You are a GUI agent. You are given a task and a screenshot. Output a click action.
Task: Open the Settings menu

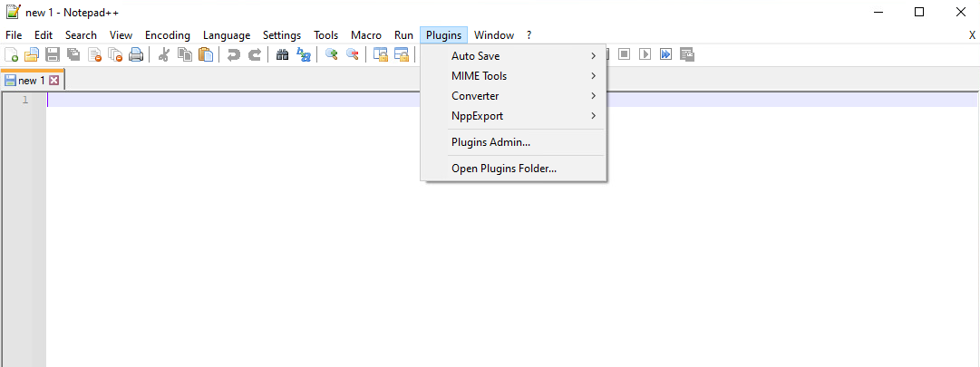coord(282,35)
